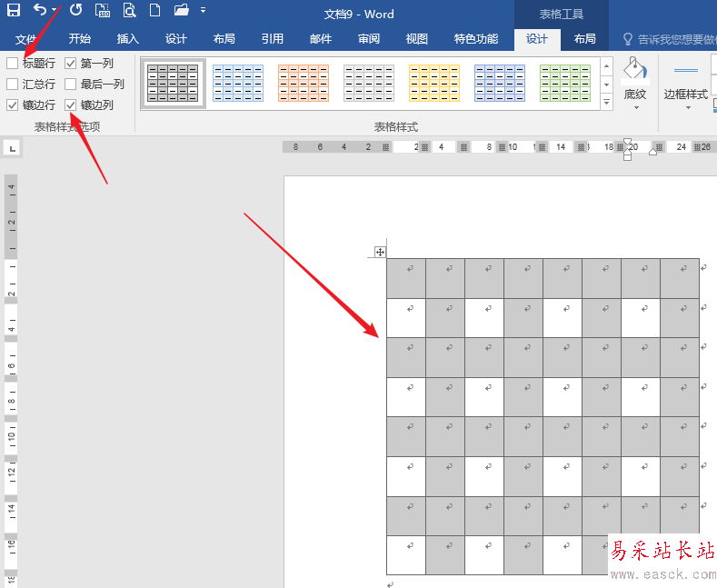The height and width of the screenshot is (588, 717).
Task: Click the Redo/Repeat icon
Action: (x=75, y=10)
